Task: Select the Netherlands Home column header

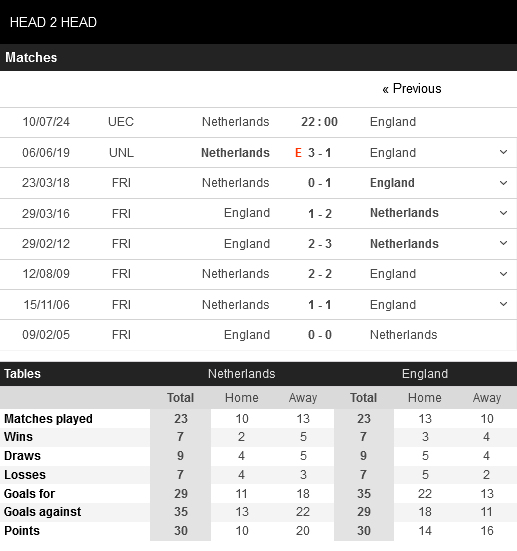Action: pos(242,397)
